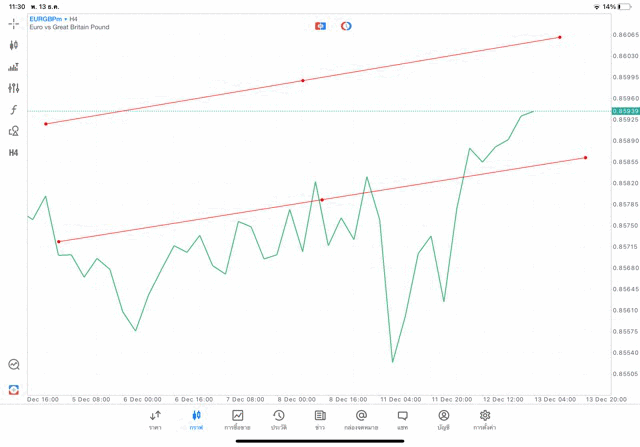640x447 pixels.
Task: Open the บัญชี account tab
Action: (x=443, y=419)
